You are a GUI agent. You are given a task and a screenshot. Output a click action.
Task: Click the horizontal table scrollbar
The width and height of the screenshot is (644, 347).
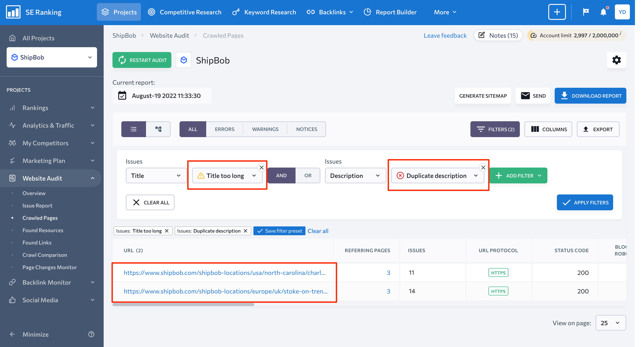(183, 304)
